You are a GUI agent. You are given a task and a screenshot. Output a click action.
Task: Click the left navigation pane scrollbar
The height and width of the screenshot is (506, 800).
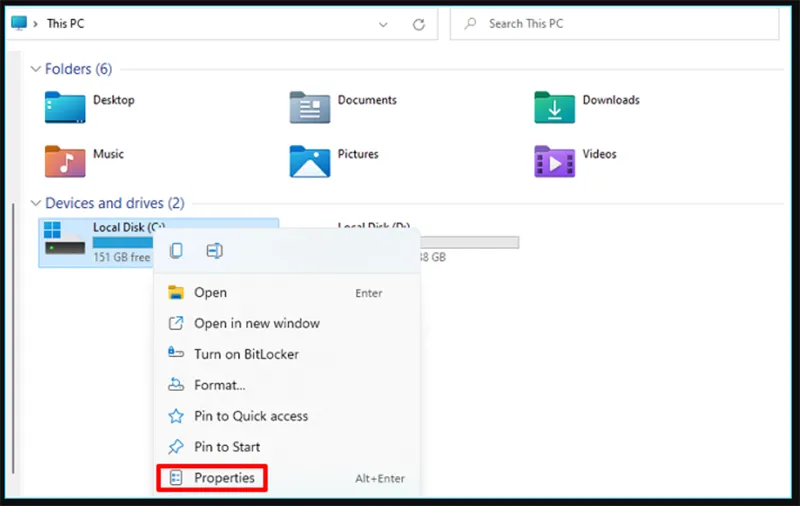click(x=13, y=338)
